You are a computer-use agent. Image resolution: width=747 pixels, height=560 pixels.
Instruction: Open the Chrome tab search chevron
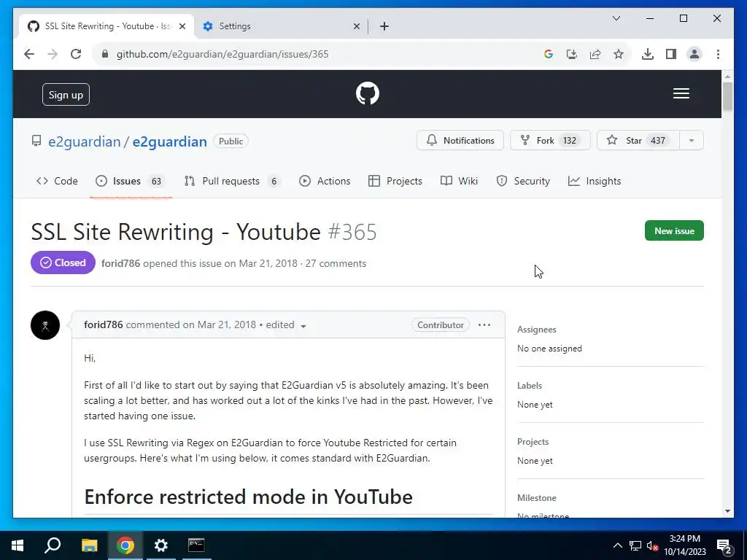pyautogui.click(x=616, y=18)
